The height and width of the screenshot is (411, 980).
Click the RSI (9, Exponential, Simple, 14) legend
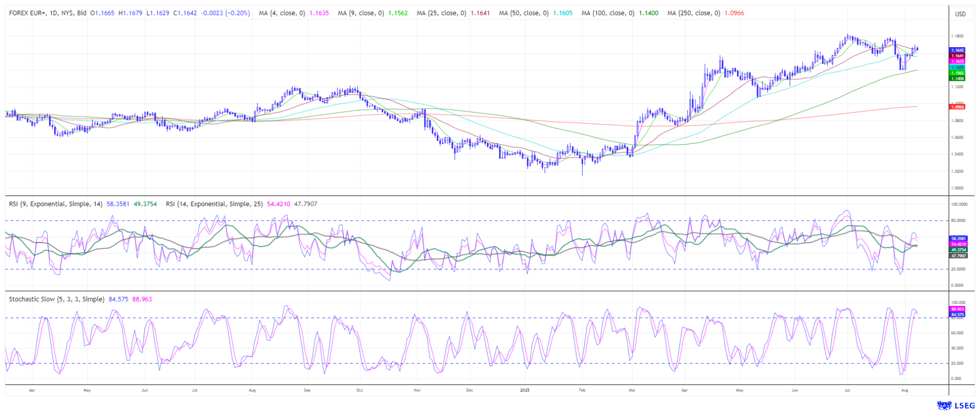(x=56, y=204)
